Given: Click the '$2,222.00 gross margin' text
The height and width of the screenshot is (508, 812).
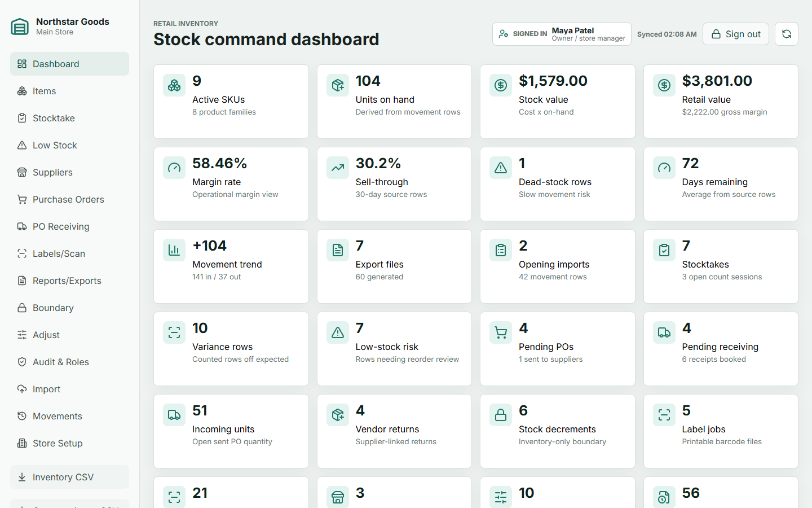Looking at the screenshot, I should coord(725,112).
